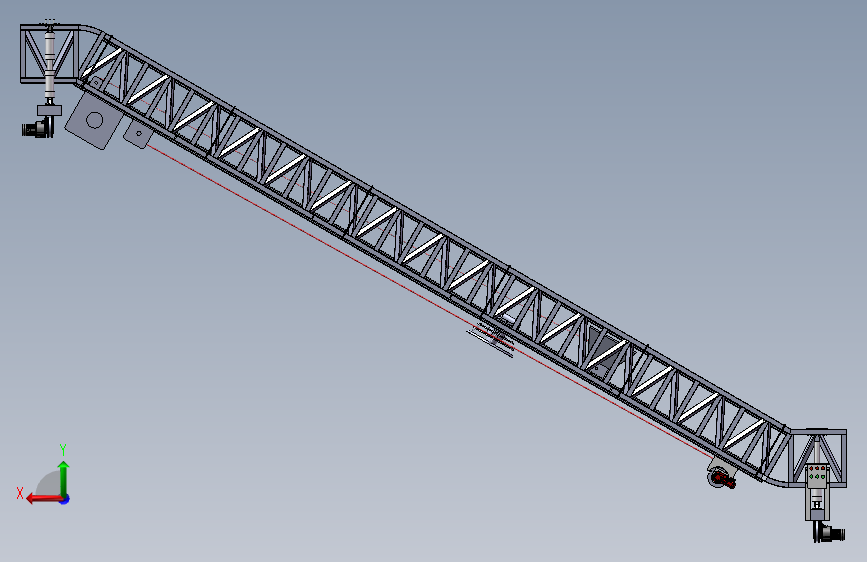Click the green Y axis arrow of triad
867x562 pixels.
64,478
